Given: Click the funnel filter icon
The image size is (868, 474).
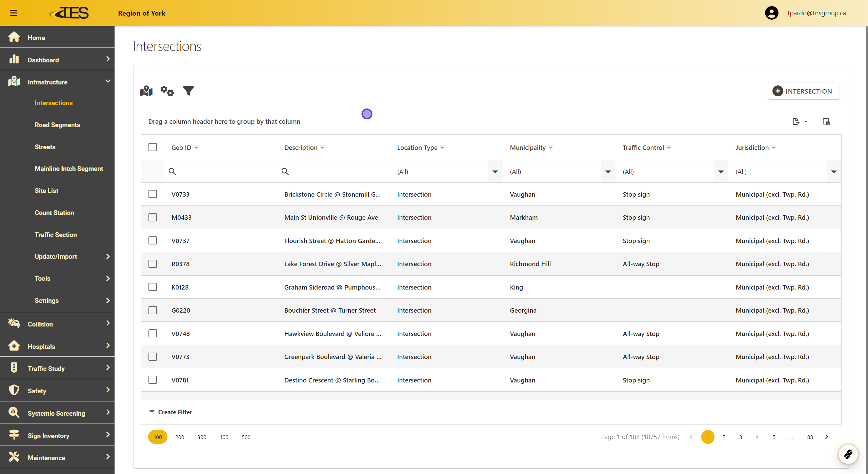Looking at the screenshot, I should click(188, 91).
